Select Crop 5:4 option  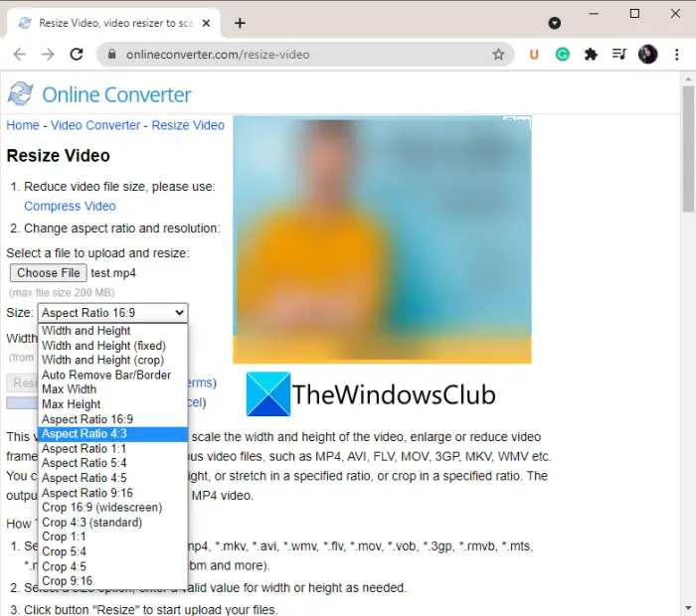(x=112, y=551)
